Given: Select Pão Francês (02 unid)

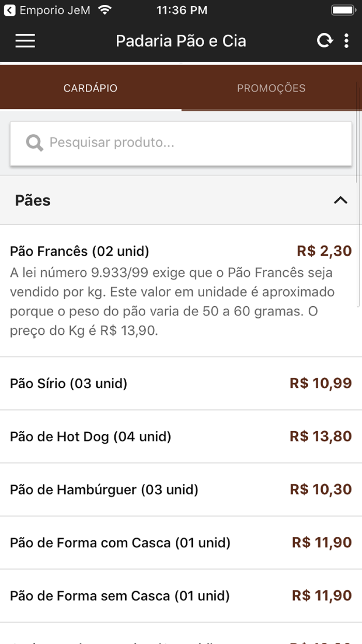Looking at the screenshot, I should coord(79,251).
